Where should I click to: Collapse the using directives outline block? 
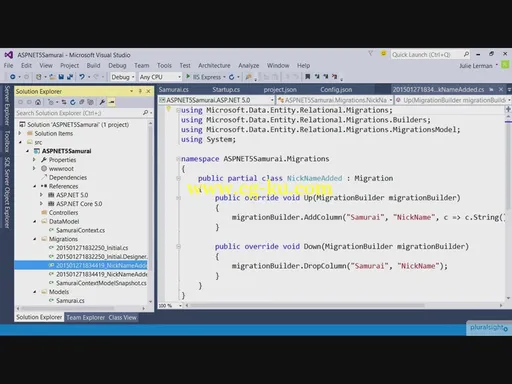pos(178,110)
